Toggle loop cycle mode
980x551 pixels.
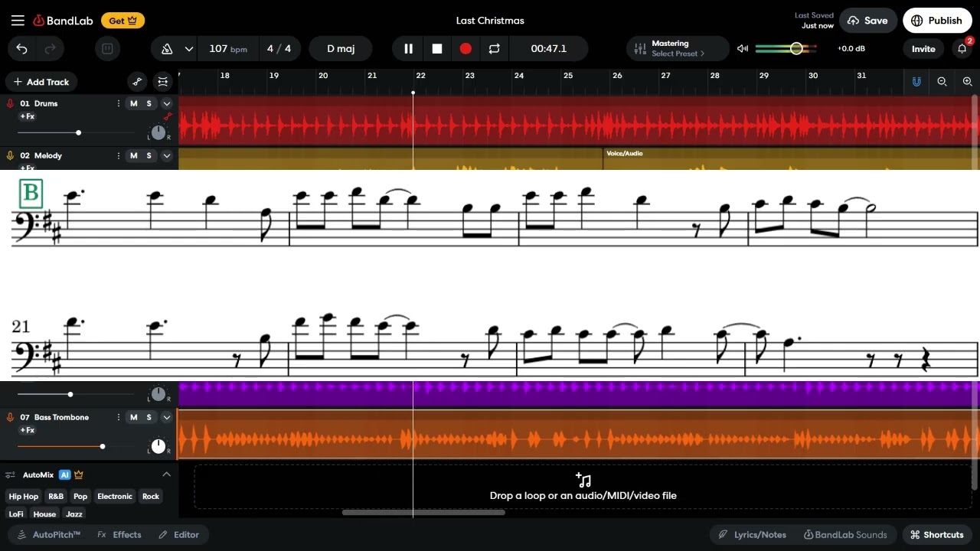494,49
